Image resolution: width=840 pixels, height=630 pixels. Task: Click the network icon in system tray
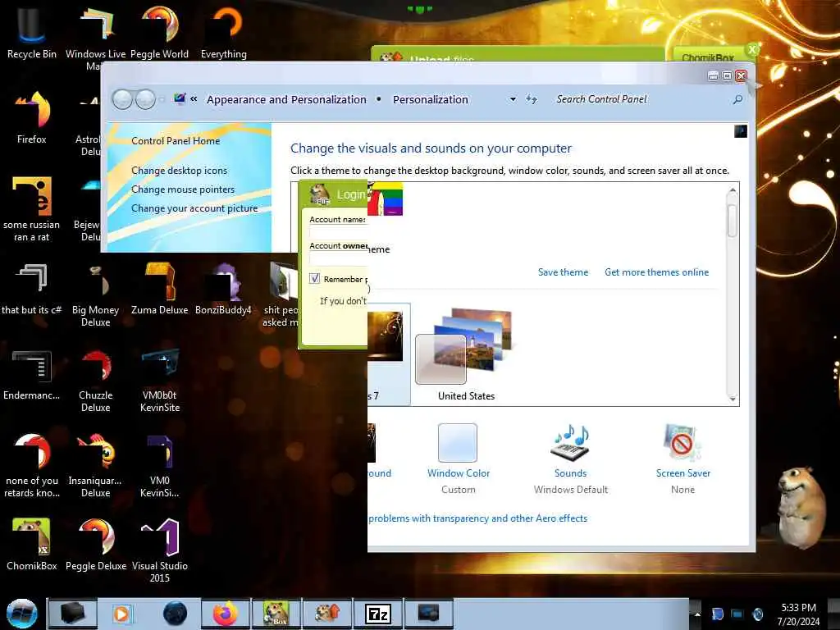pyautogui.click(x=737, y=614)
